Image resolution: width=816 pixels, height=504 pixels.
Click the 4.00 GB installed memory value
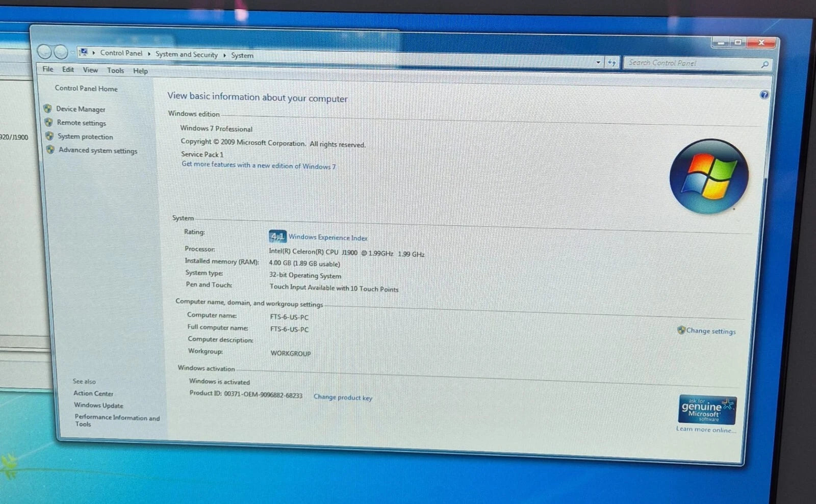(304, 263)
